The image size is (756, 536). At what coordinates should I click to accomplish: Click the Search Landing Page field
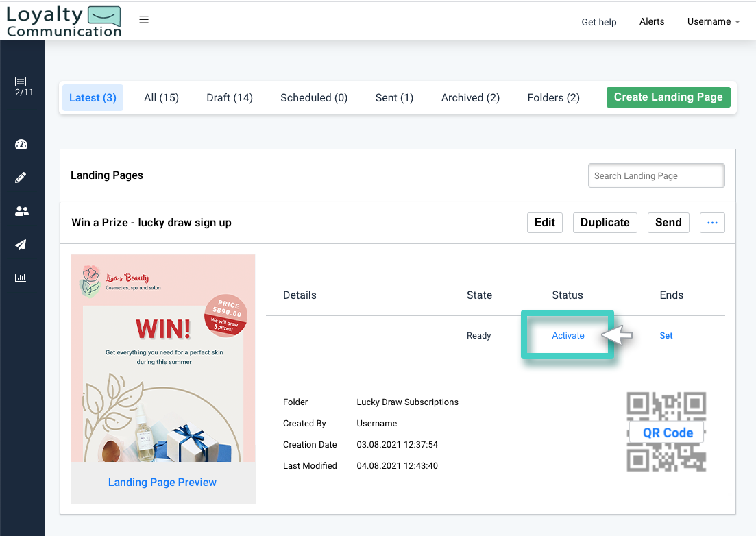[x=655, y=175]
